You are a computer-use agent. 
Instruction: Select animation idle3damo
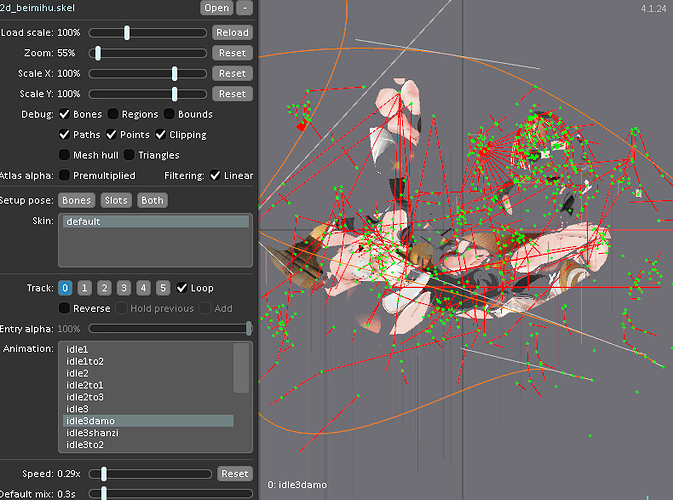click(148, 421)
